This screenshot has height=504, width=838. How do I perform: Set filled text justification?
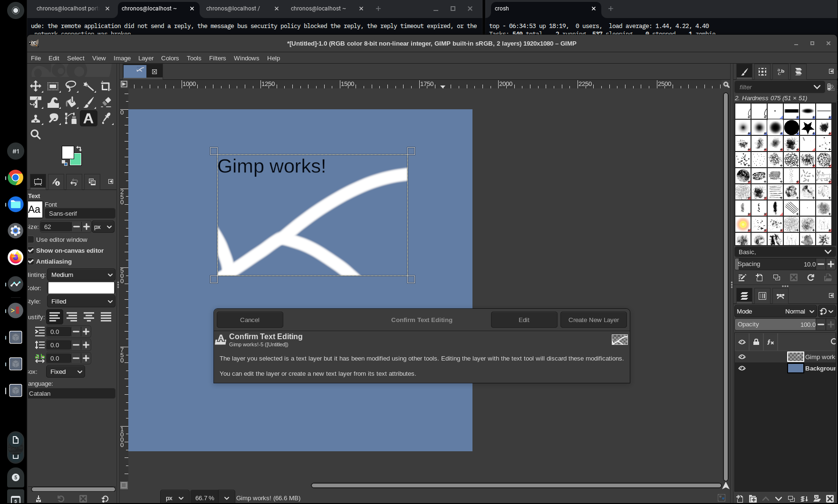point(106,317)
